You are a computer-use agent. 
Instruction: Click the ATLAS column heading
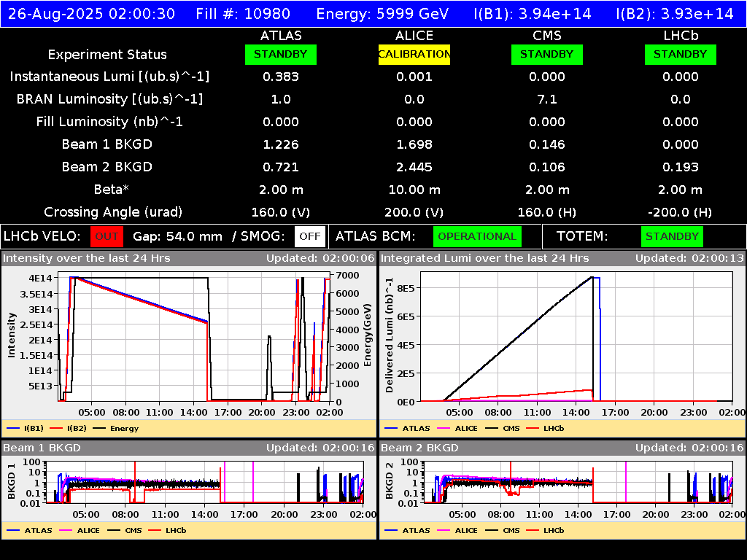tap(281, 36)
